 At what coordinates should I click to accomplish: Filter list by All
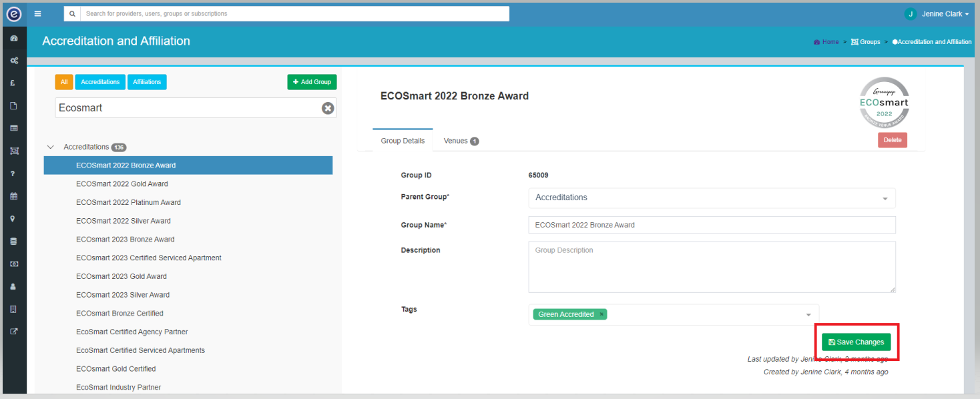pyautogui.click(x=64, y=82)
